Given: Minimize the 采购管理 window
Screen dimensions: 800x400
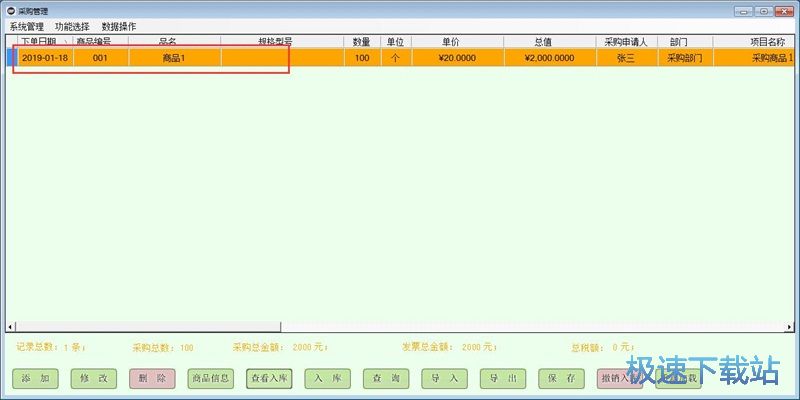Looking at the screenshot, I should pyautogui.click(x=744, y=11).
